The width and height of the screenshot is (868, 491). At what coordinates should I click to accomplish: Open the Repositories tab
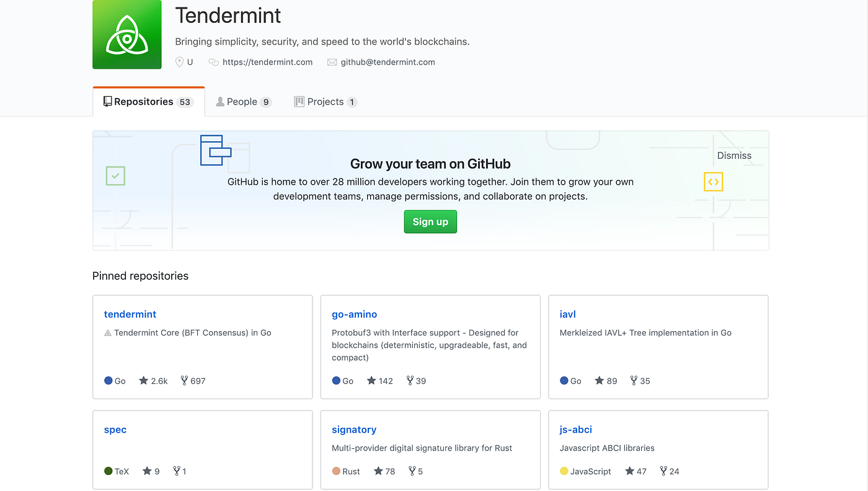149,102
